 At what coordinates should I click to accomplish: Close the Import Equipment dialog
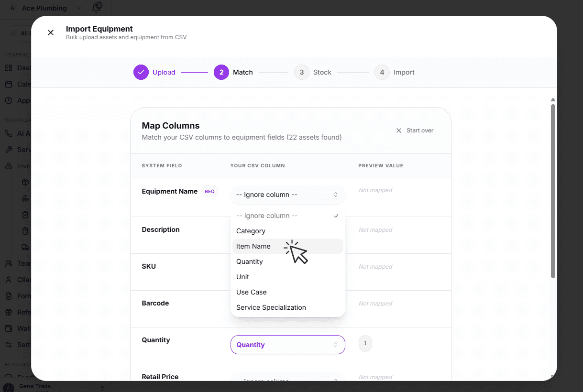point(51,33)
